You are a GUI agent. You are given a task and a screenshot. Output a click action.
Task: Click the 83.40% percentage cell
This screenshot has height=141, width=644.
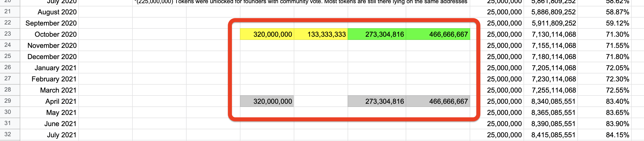(604, 101)
